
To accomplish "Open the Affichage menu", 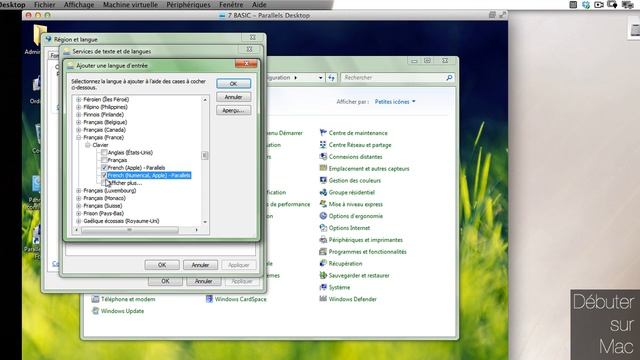I will tap(79, 5).
